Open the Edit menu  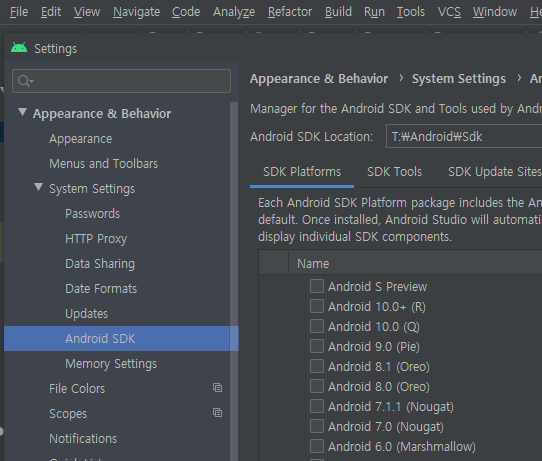tap(51, 12)
